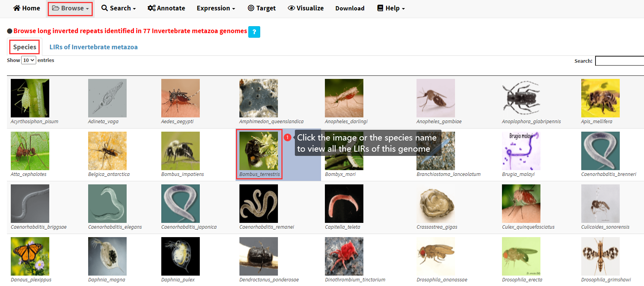
Task: Open the Caenorhabditis_elegans species link
Action: [115, 227]
